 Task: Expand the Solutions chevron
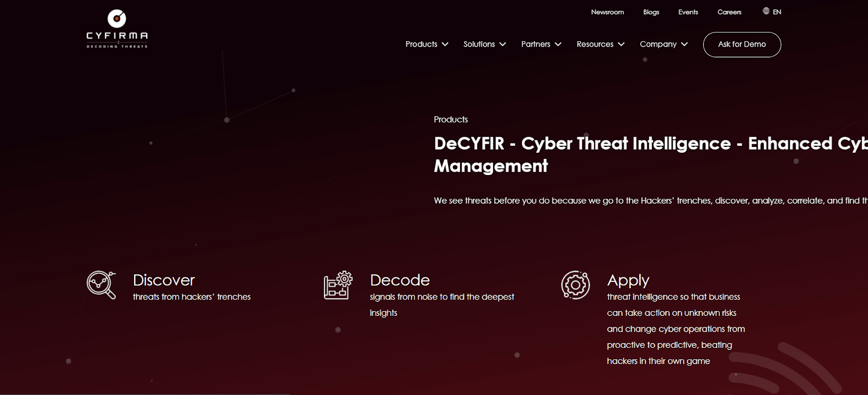(x=502, y=44)
